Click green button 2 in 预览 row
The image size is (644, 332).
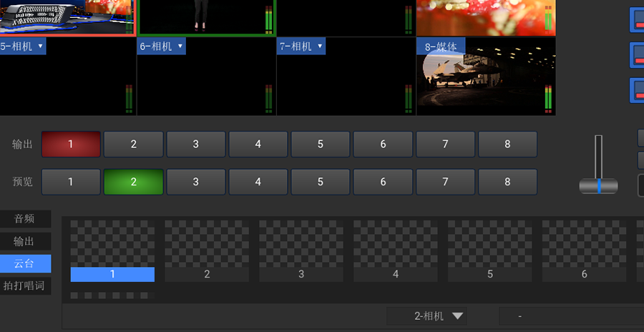(x=133, y=182)
